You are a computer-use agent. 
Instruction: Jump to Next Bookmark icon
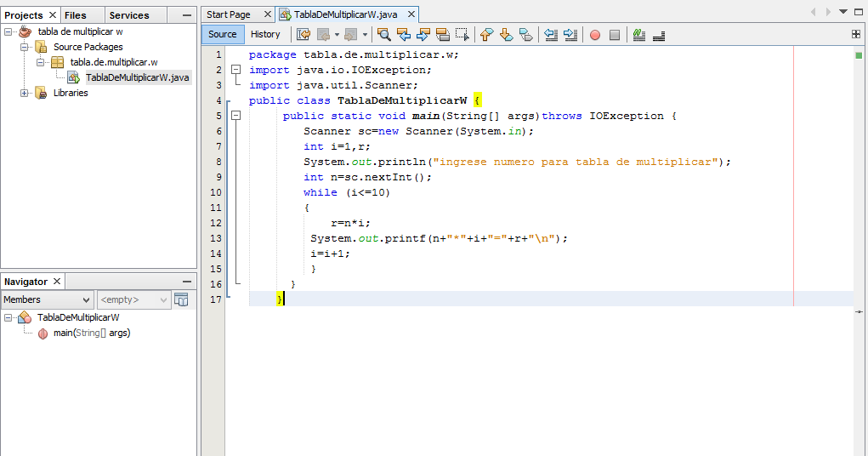point(506,34)
